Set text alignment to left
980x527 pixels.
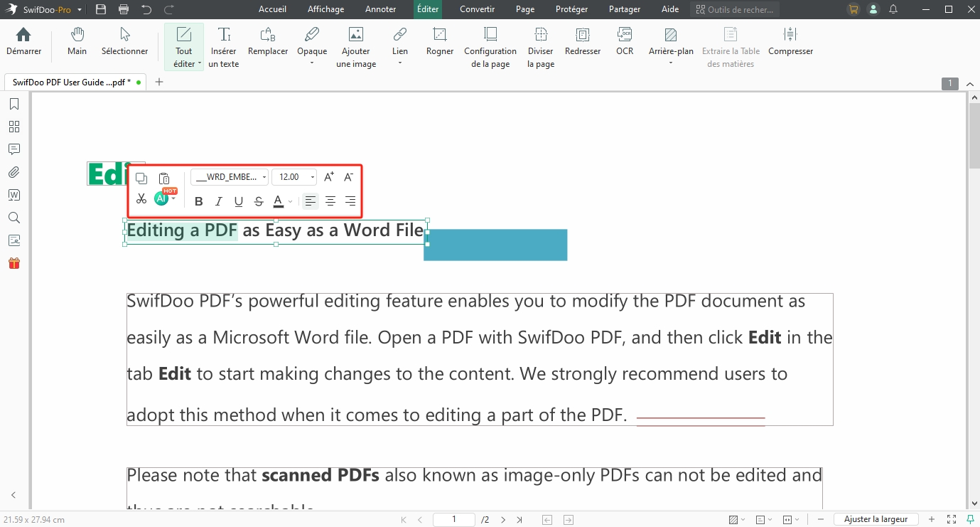pos(311,201)
